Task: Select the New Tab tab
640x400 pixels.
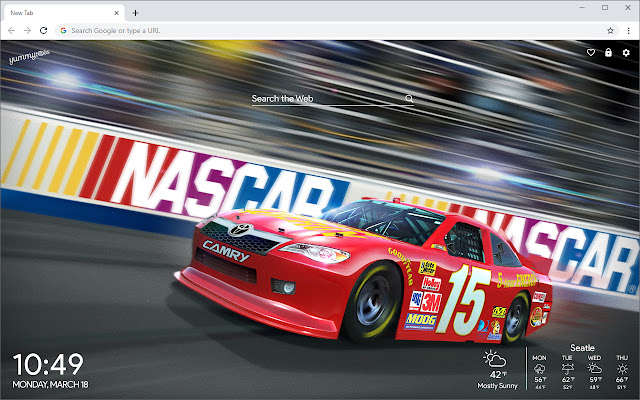Action: click(63, 13)
